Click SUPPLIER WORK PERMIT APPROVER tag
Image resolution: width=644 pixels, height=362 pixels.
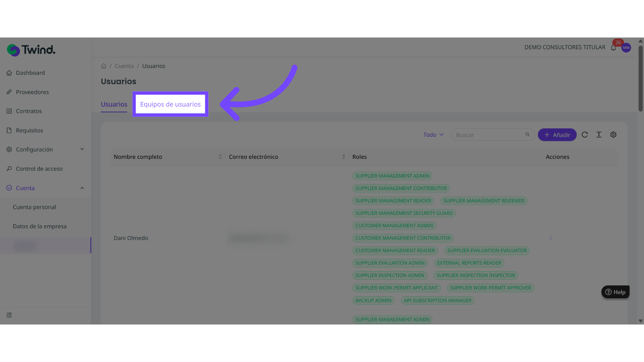(490, 288)
